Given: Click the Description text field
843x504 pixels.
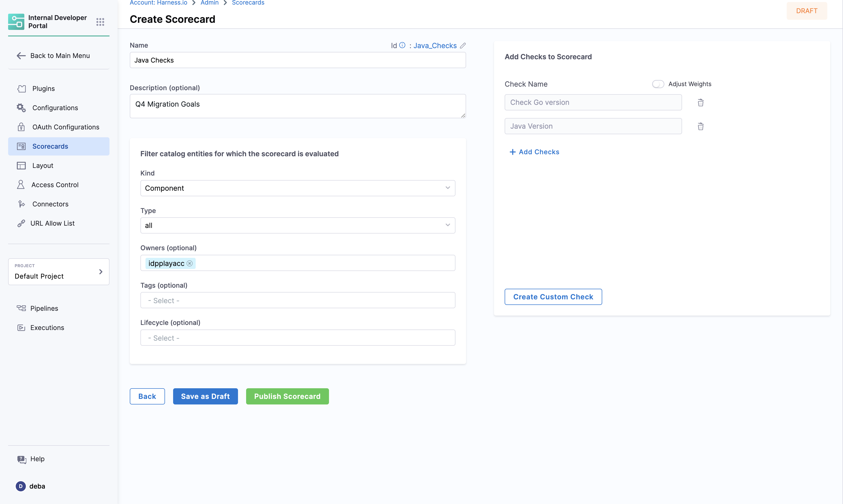Looking at the screenshot, I should click(298, 106).
